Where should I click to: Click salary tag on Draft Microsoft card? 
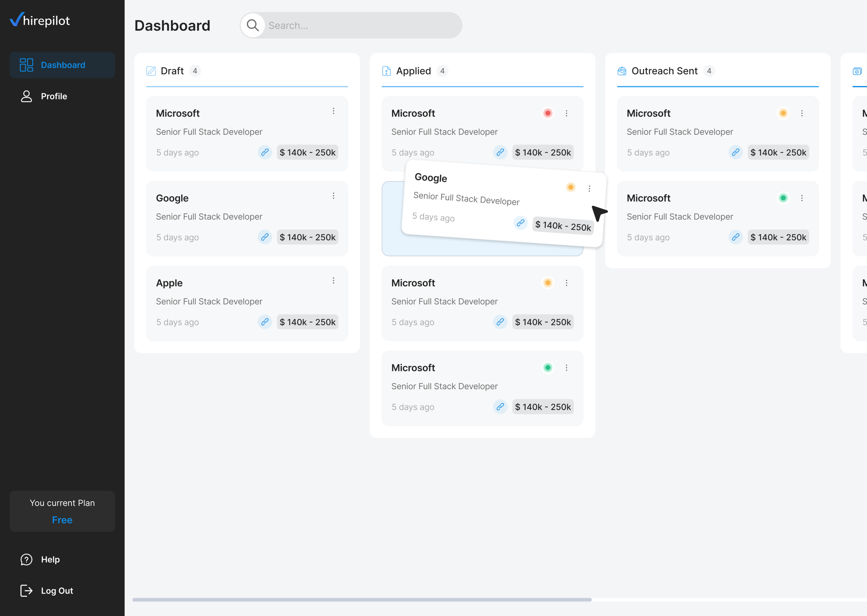tap(307, 152)
